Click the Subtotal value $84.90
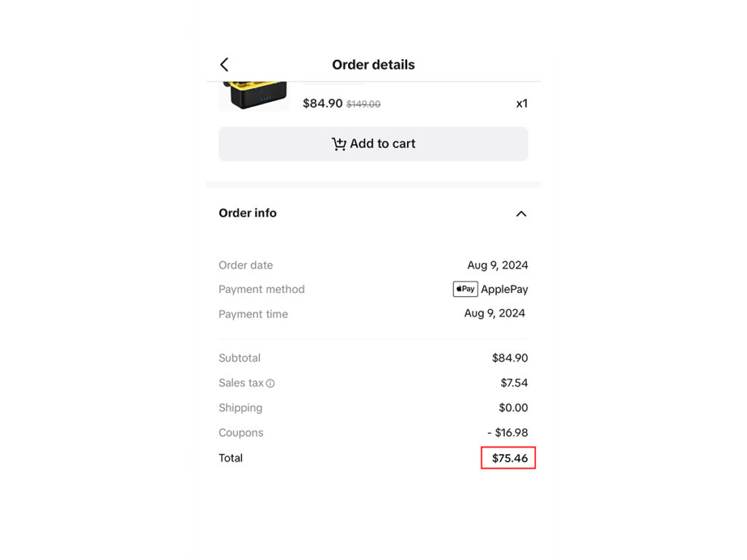Viewport: 747px width, 560px height. [x=509, y=358]
